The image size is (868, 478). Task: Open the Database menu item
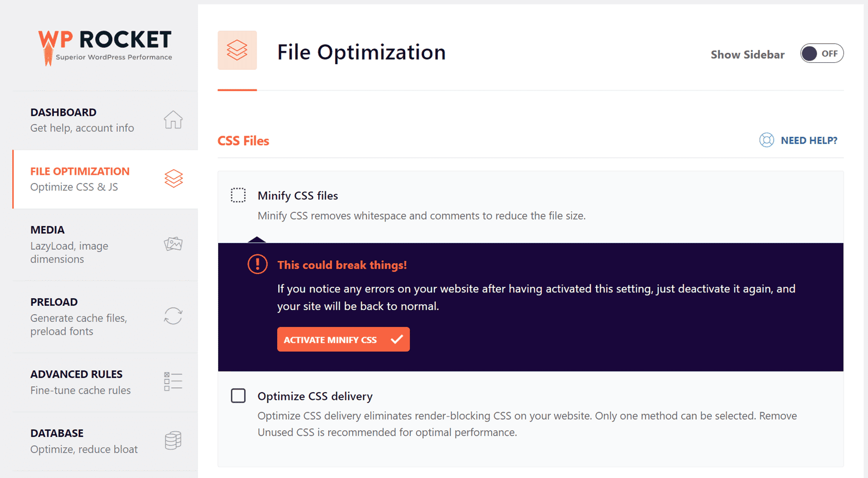pos(105,441)
